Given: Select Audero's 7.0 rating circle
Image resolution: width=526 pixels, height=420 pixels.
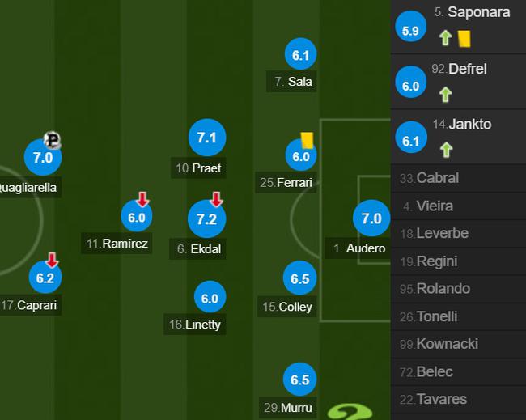Looking at the screenshot, I should 371,218.
